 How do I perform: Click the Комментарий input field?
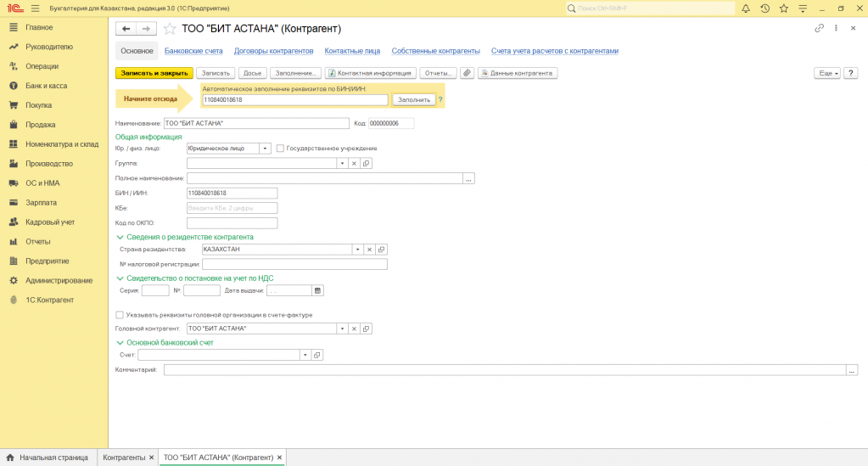click(x=505, y=370)
